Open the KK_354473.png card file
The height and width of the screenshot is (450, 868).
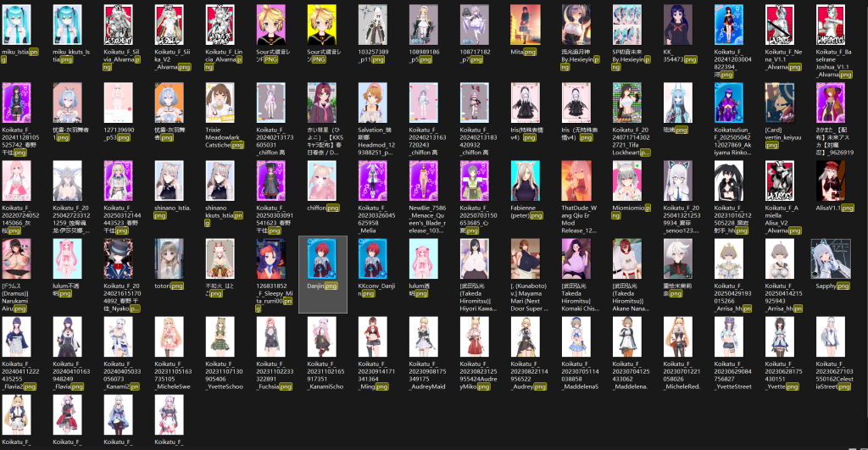(678, 25)
